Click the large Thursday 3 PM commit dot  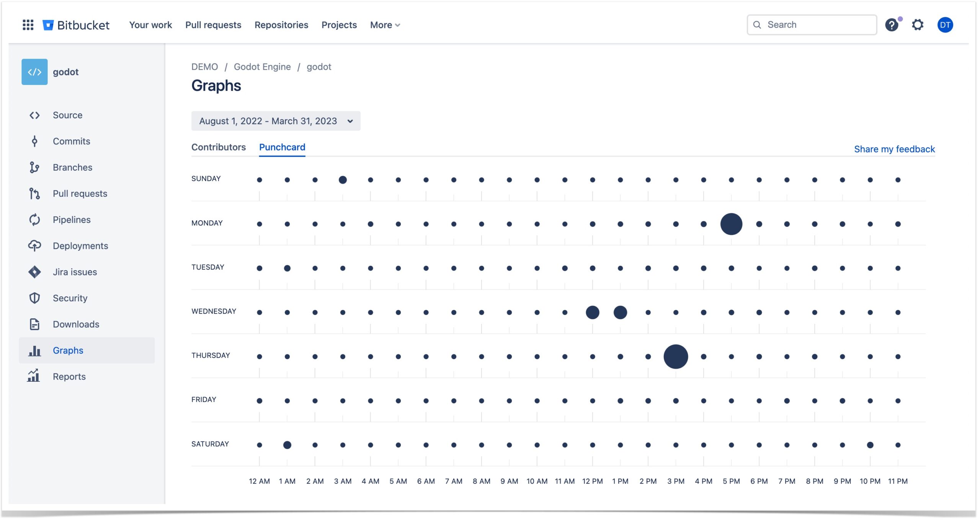[x=676, y=356]
